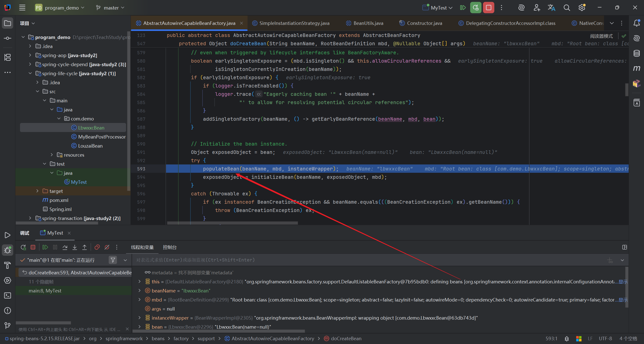This screenshot has height=344, width=644.
Task: Open the BeanUtils.java editor tab
Action: point(368,23)
